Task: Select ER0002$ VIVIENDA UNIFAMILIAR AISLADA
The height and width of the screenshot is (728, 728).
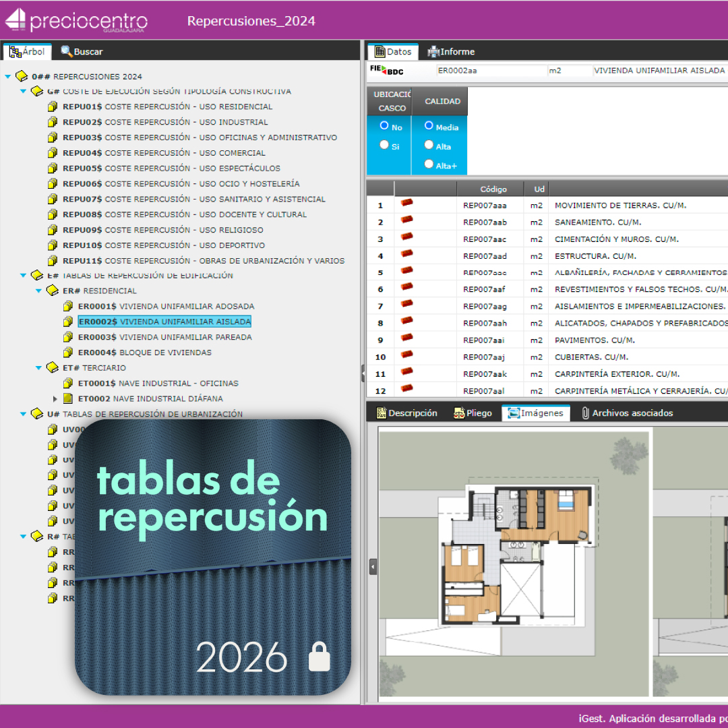Action: tap(164, 322)
